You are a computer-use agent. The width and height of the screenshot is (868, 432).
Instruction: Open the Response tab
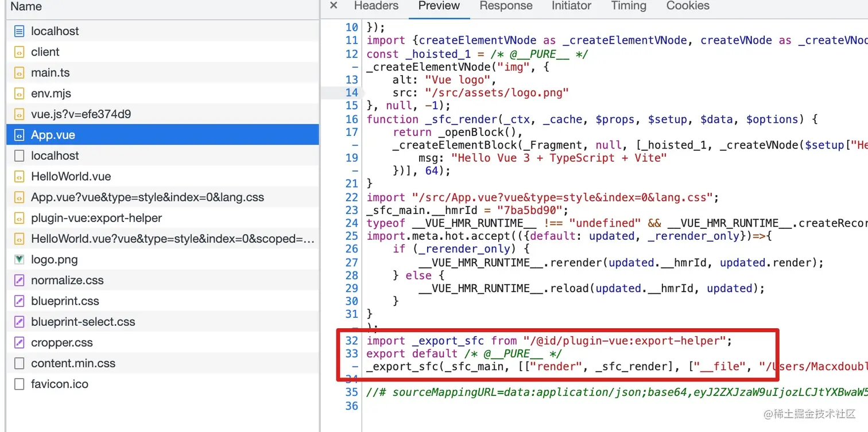(x=506, y=6)
